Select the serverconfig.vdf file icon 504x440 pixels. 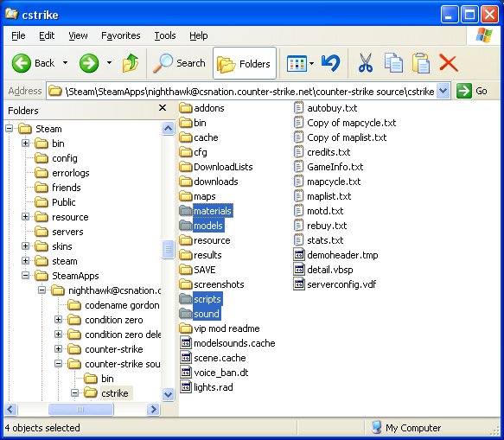point(299,284)
